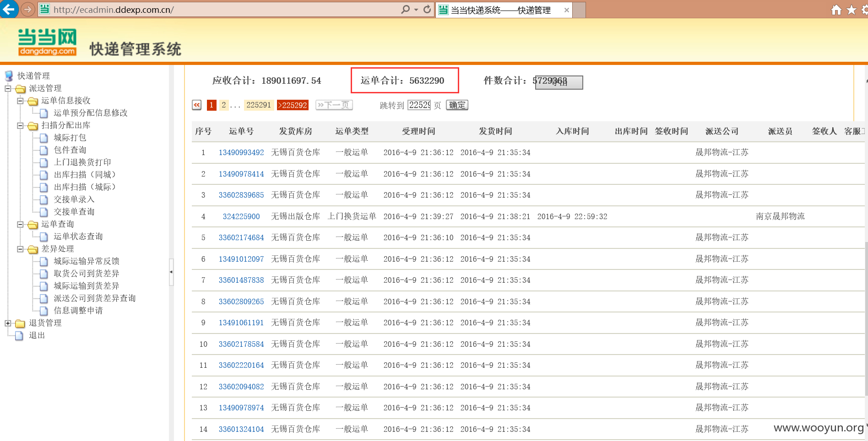Click the 差异处理 folder icon
This screenshot has width=868, height=441.
point(33,249)
